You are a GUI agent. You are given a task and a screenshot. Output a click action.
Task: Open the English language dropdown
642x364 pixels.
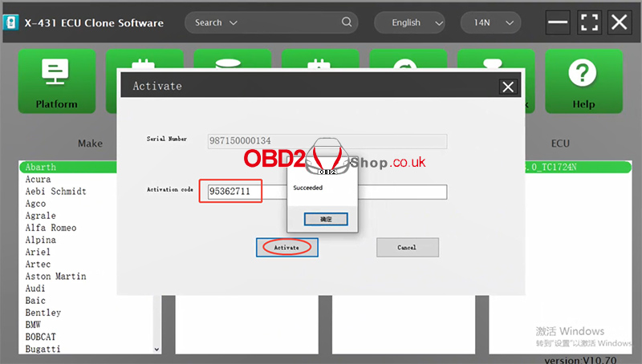coord(409,22)
